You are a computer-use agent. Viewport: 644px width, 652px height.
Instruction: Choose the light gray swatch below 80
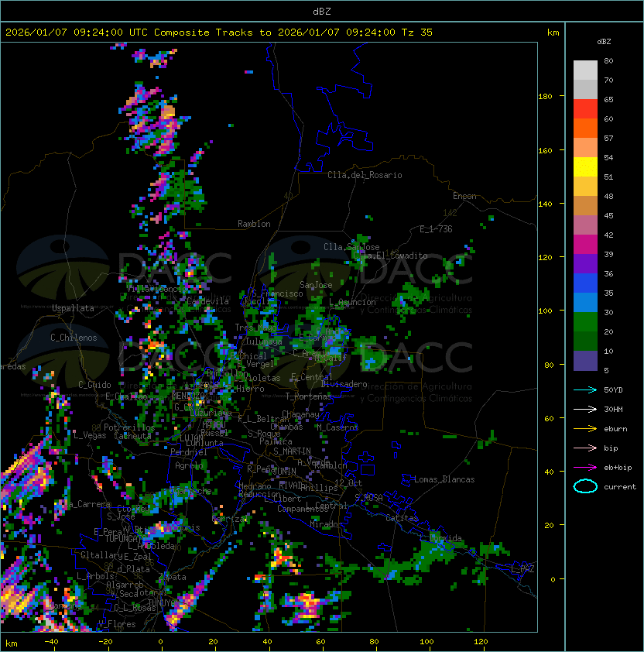pos(585,70)
